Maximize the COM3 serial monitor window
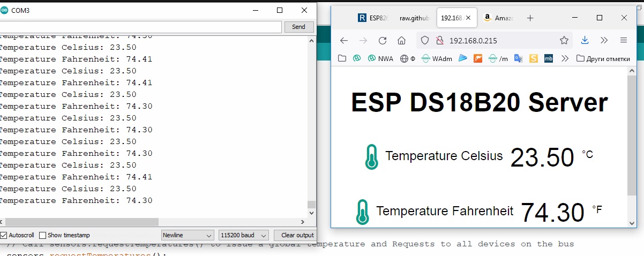The width and height of the screenshot is (644, 256). 280,10
